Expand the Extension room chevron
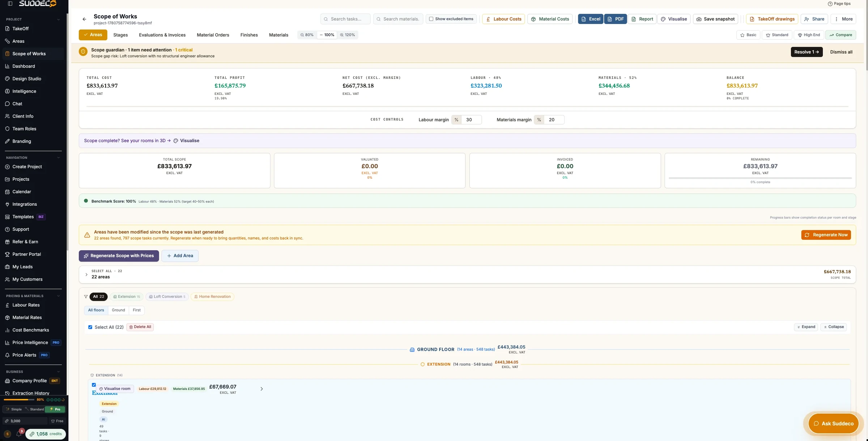Screen dimensions: 868x441 [261, 389]
